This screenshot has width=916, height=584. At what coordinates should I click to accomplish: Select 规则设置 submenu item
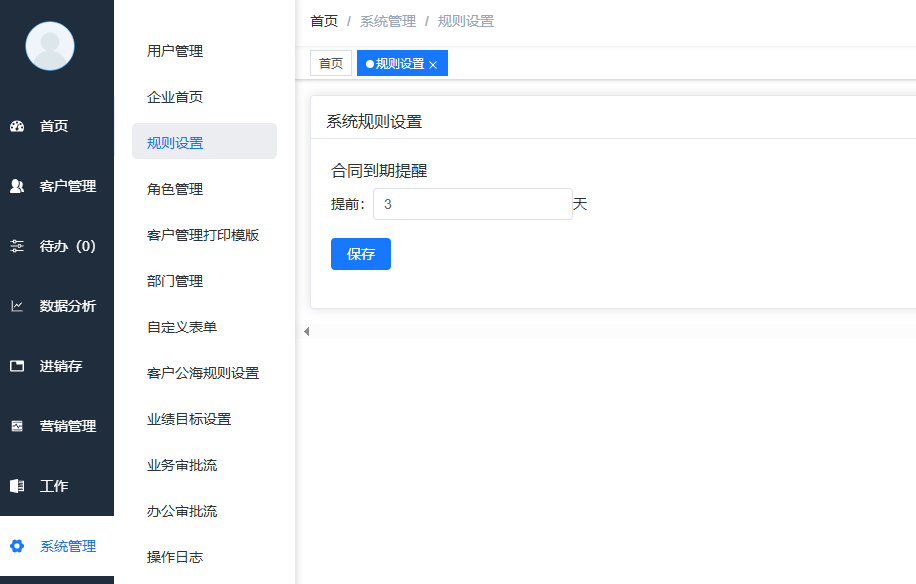[204, 141]
